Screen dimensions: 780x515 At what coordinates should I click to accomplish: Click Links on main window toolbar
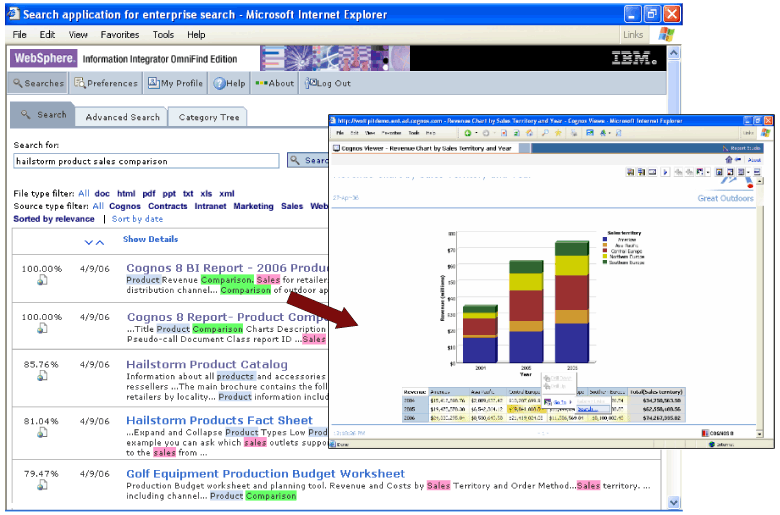(x=633, y=34)
